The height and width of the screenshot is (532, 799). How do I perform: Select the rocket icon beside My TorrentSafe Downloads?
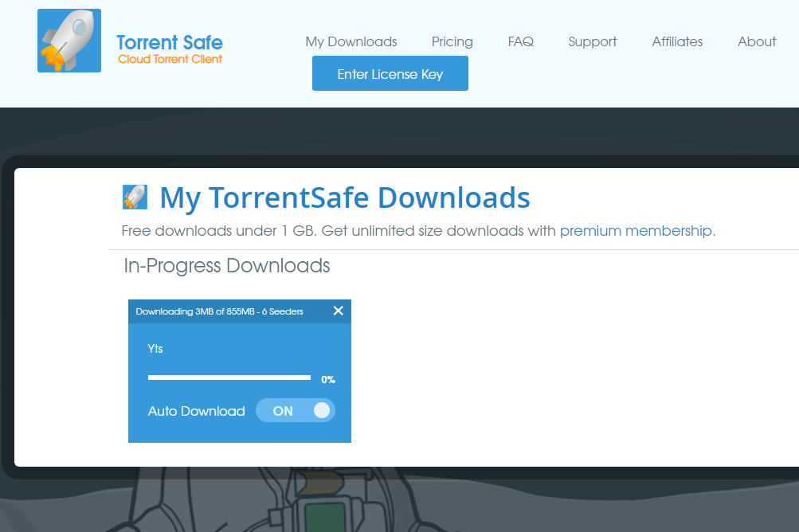pyautogui.click(x=135, y=196)
